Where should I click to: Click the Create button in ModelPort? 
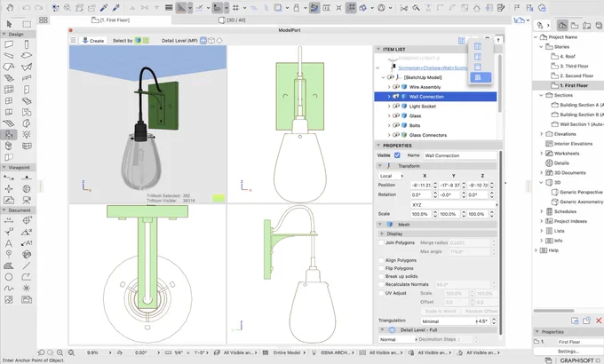tap(93, 41)
